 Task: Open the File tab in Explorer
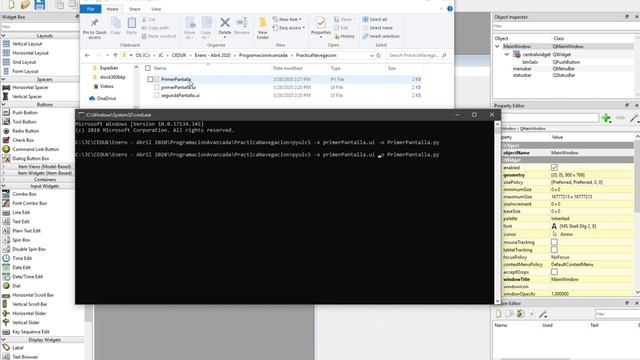91,9
